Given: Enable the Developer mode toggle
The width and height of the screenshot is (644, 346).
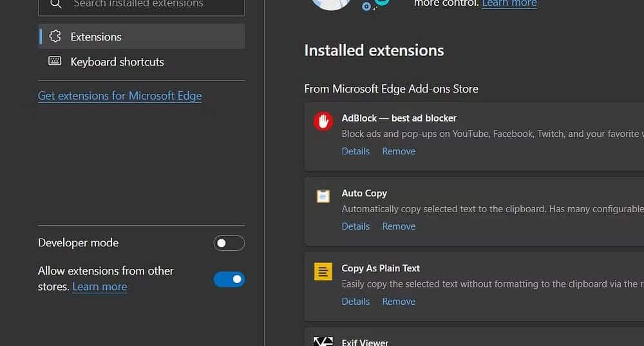Looking at the screenshot, I should pos(229,243).
